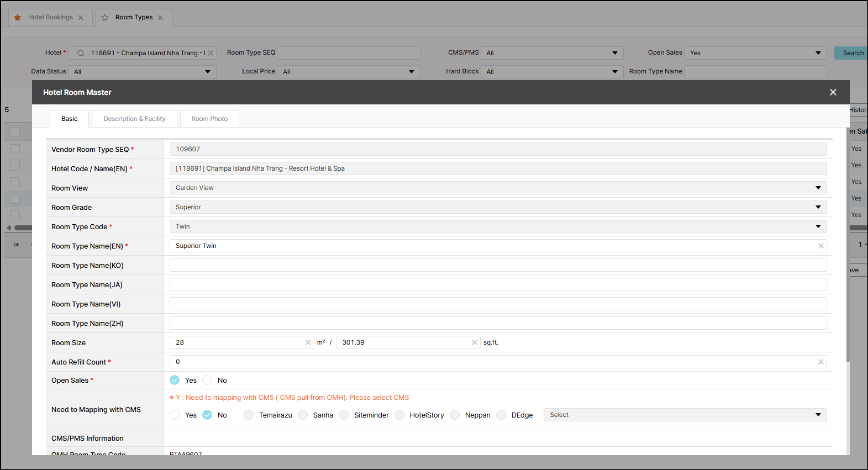Click the star icon on Room Types tab

tap(105, 18)
